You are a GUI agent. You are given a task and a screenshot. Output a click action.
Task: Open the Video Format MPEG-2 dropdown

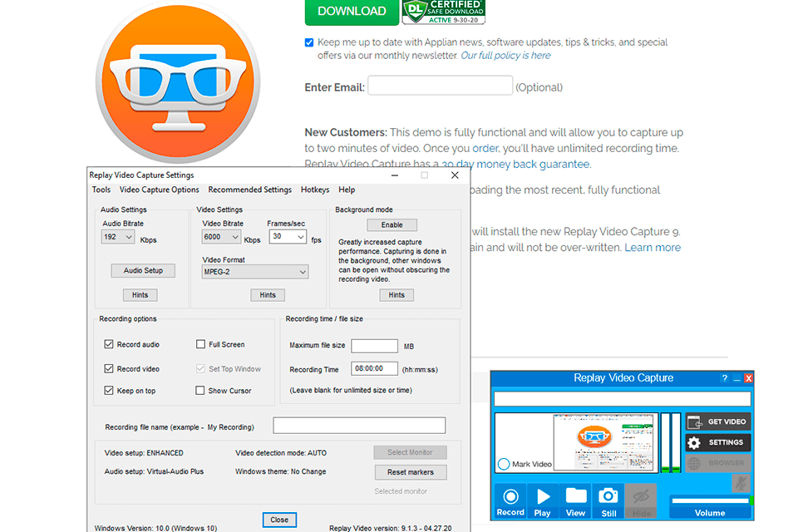pyautogui.click(x=255, y=272)
